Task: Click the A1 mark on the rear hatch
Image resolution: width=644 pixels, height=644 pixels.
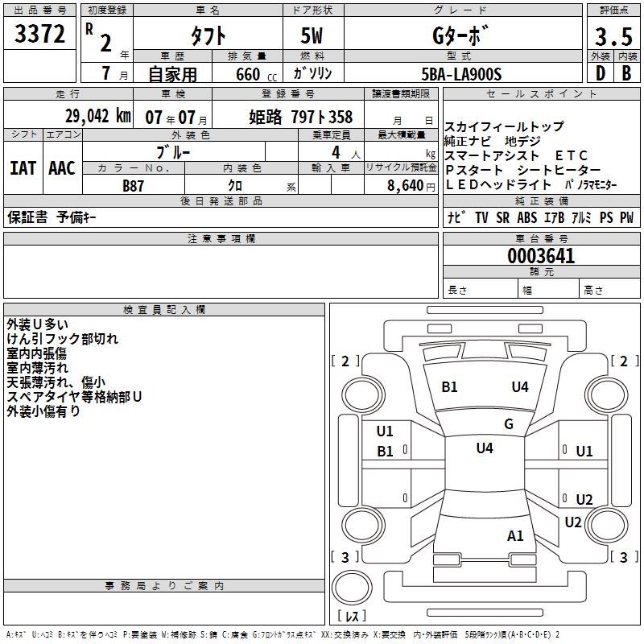Action: click(x=515, y=536)
